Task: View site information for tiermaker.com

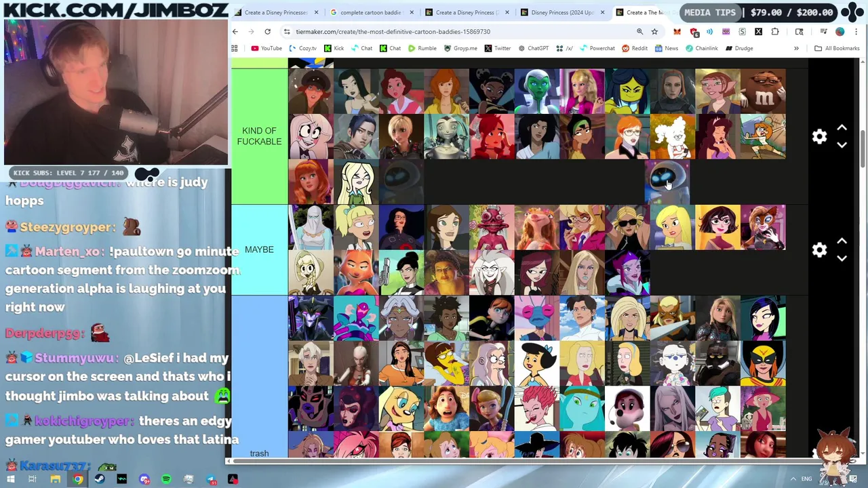Action: click(287, 31)
